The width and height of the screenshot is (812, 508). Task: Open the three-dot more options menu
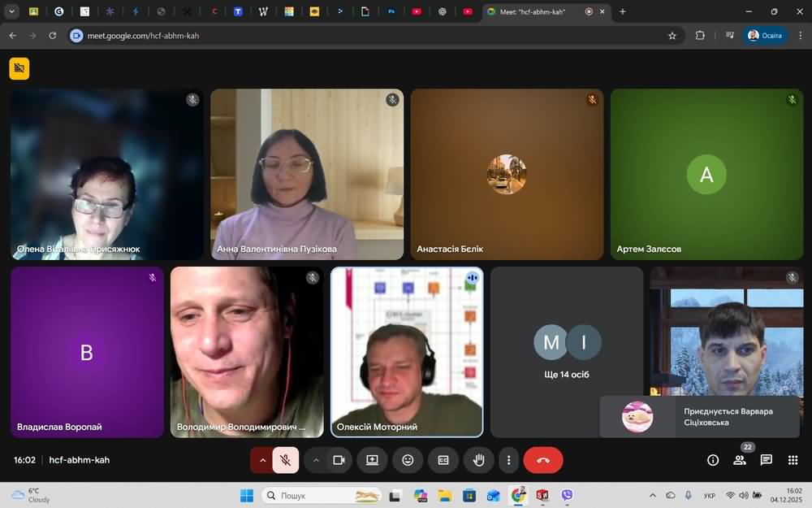[508, 460]
